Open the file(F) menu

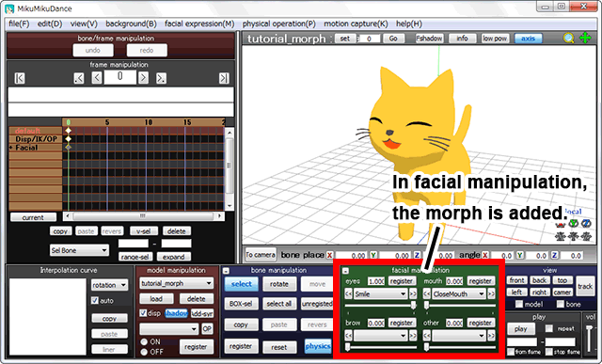tap(19, 24)
